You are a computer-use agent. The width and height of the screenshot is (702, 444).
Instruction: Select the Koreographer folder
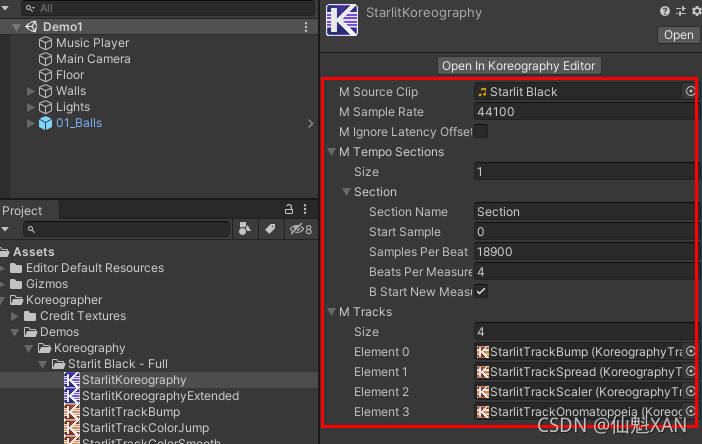tap(64, 300)
